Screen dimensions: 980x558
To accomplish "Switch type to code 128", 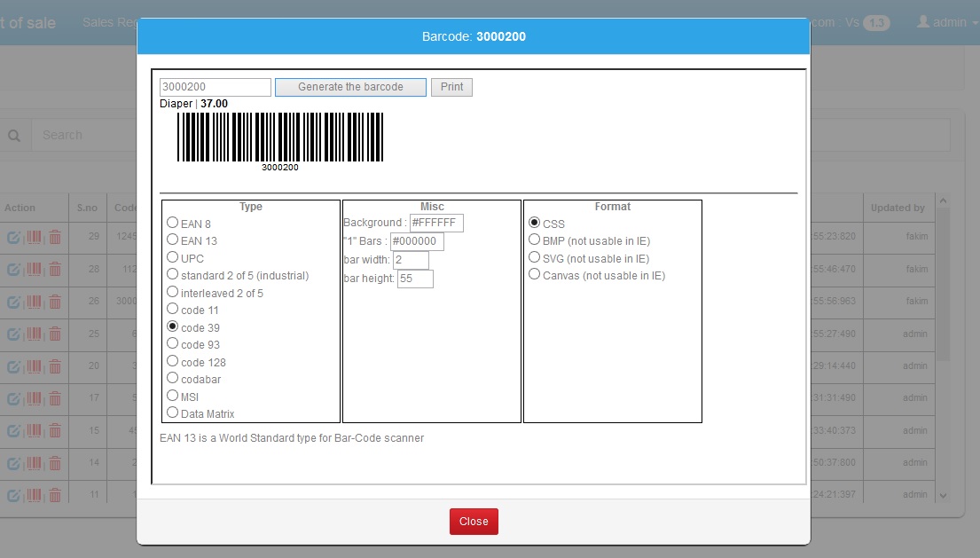I will [x=173, y=360].
